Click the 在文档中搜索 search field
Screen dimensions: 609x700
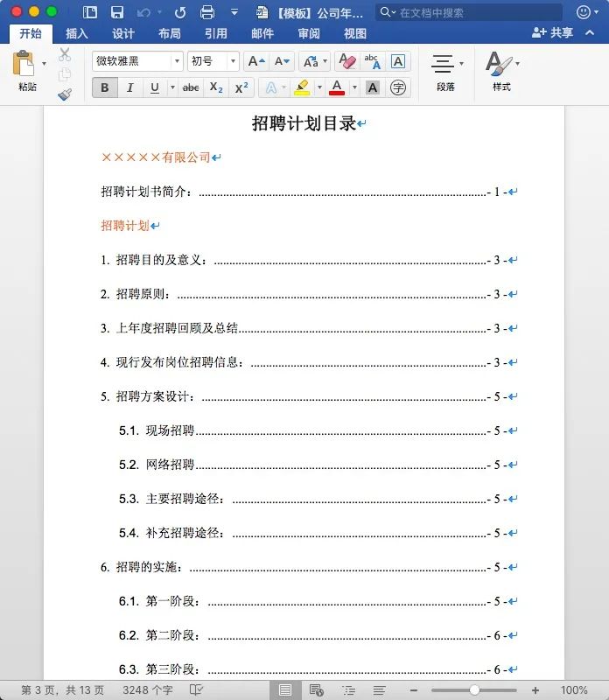tap(469, 12)
